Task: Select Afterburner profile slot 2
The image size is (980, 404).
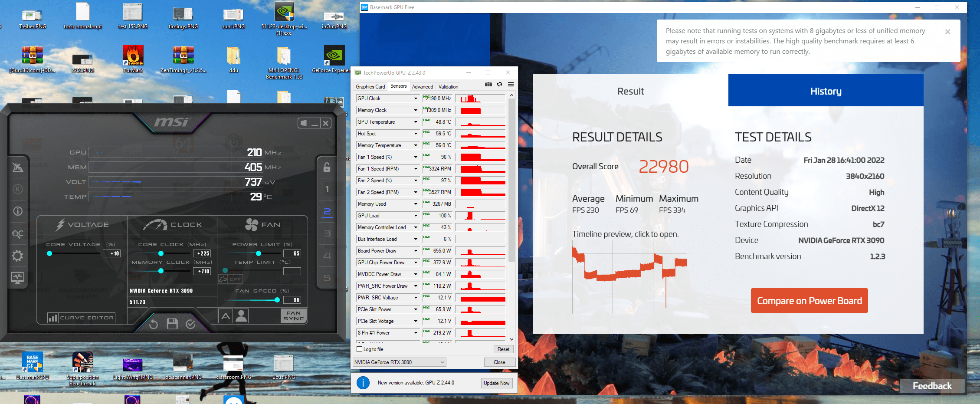Action: [327, 211]
